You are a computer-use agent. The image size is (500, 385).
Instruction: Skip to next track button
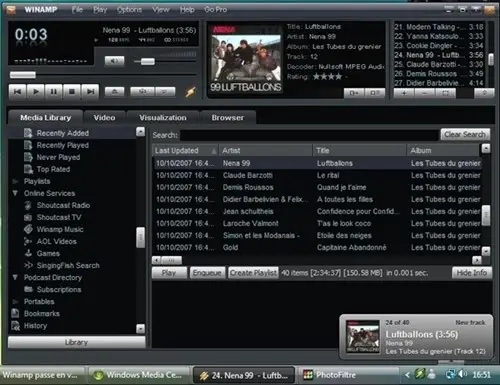[90, 91]
